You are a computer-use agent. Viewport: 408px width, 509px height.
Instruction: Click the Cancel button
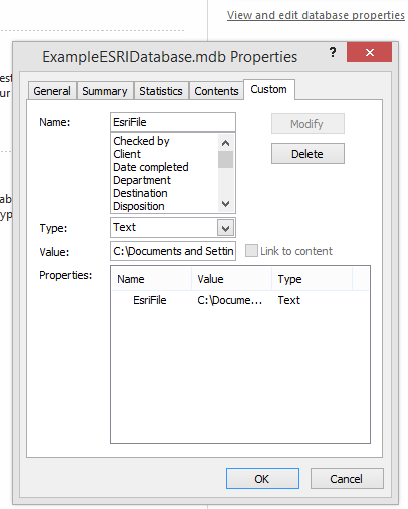point(347,479)
